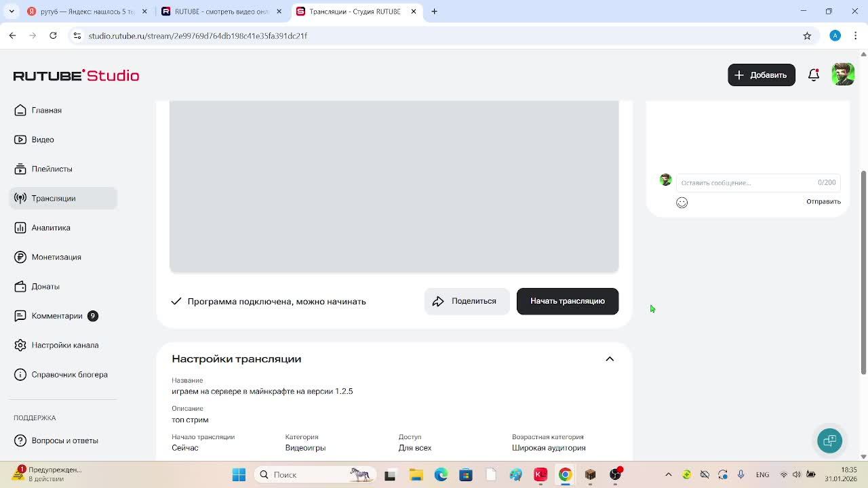Open the Chrome menu three dots
The image size is (868, 488).
click(856, 36)
